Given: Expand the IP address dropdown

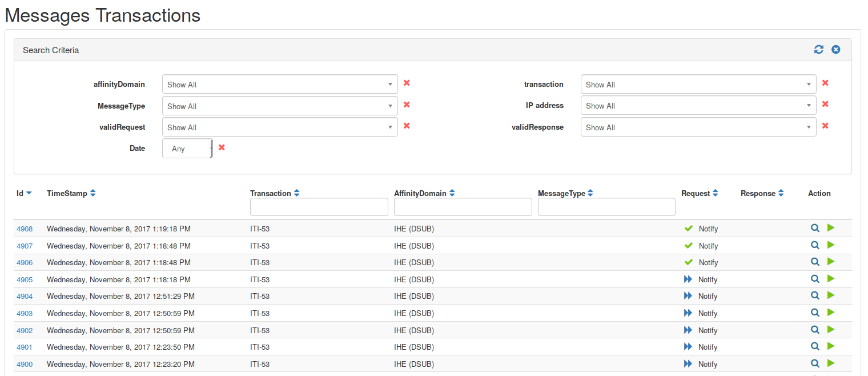Looking at the screenshot, I should (x=698, y=106).
